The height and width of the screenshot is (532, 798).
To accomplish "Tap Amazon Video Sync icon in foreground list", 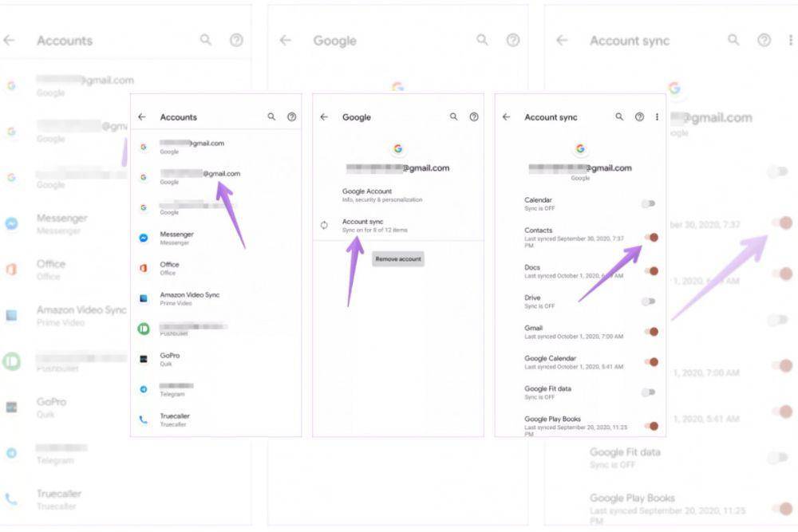I will [144, 298].
